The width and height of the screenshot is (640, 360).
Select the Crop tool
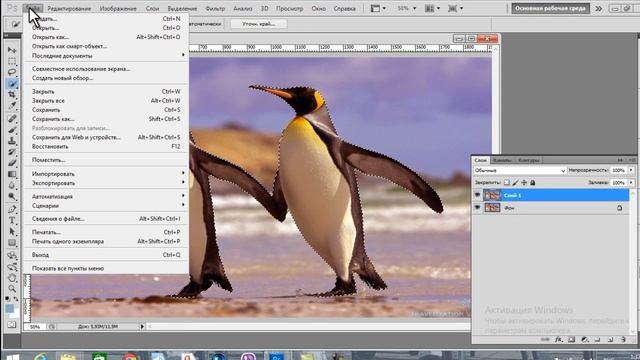click(x=12, y=95)
